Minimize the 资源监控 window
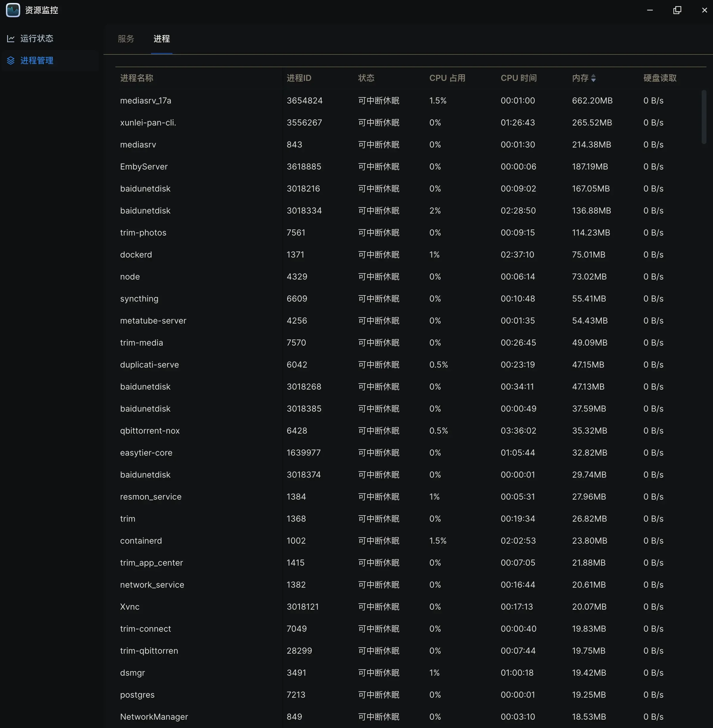This screenshot has width=713, height=728. pos(650,10)
